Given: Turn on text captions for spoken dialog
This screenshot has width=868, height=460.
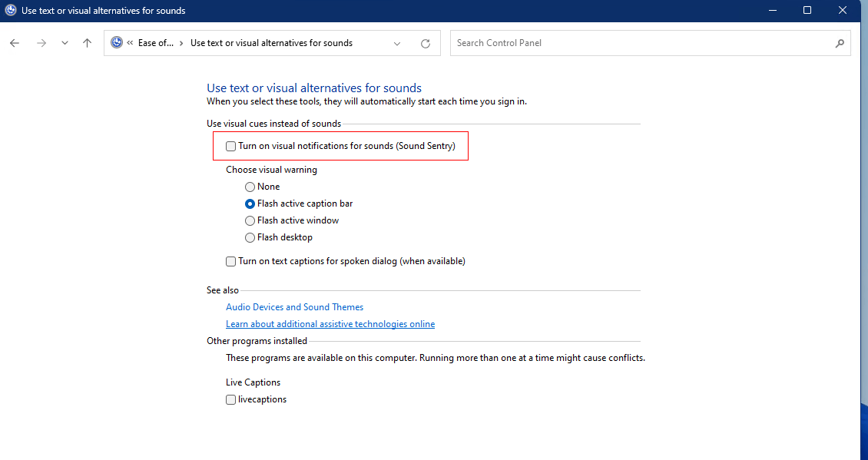Looking at the screenshot, I should tap(231, 261).
